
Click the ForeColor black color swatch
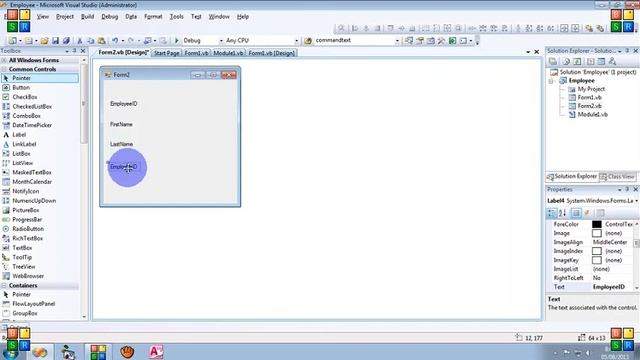click(597, 224)
